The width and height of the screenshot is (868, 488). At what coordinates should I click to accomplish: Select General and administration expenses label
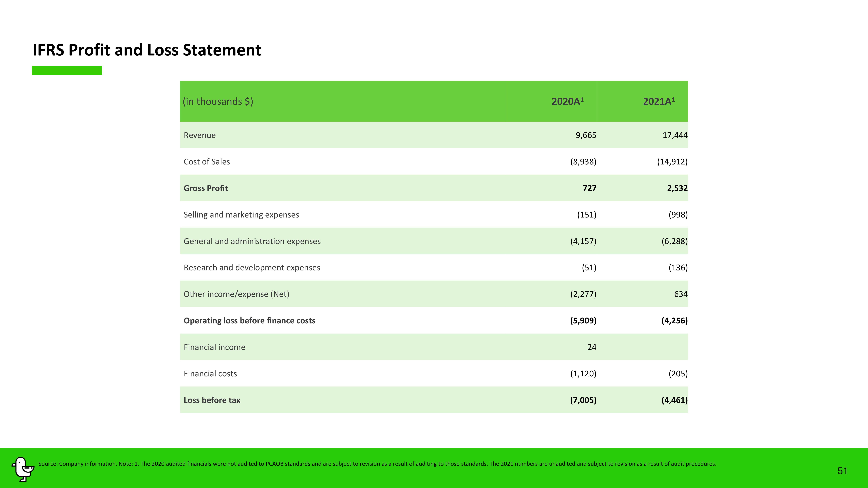tap(252, 241)
